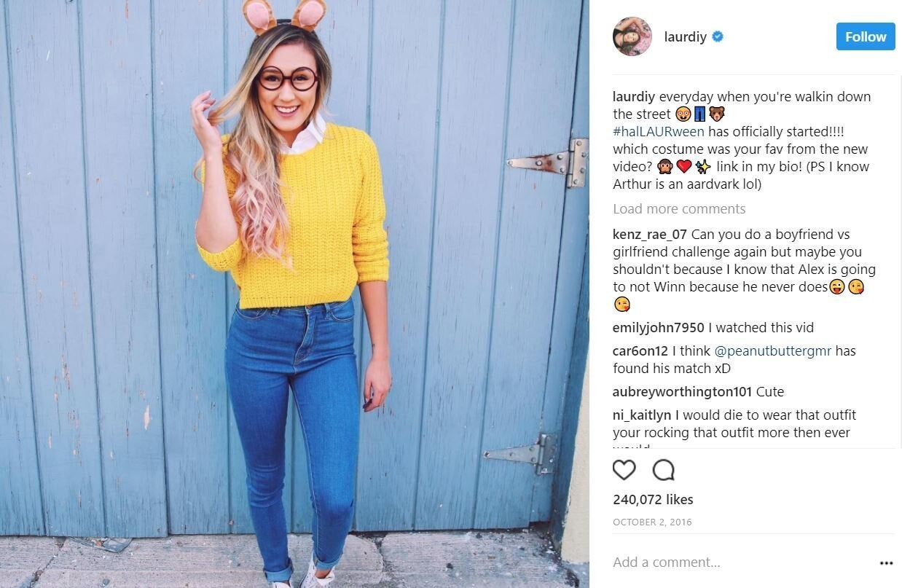Visit emilyjohn7950's profile

[659, 328]
